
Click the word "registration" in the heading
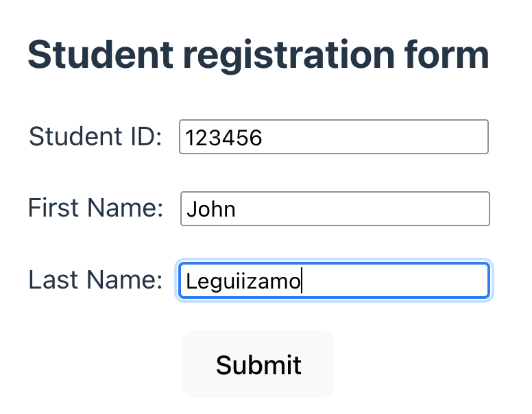tap(289, 56)
